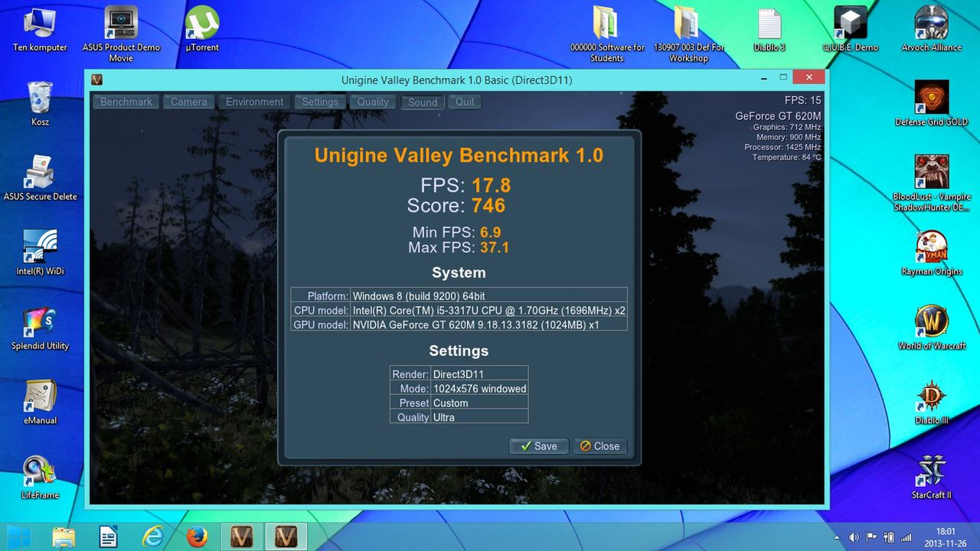Click the Preset Custom cell
Screen dimensions: 980x551
pyautogui.click(x=479, y=403)
